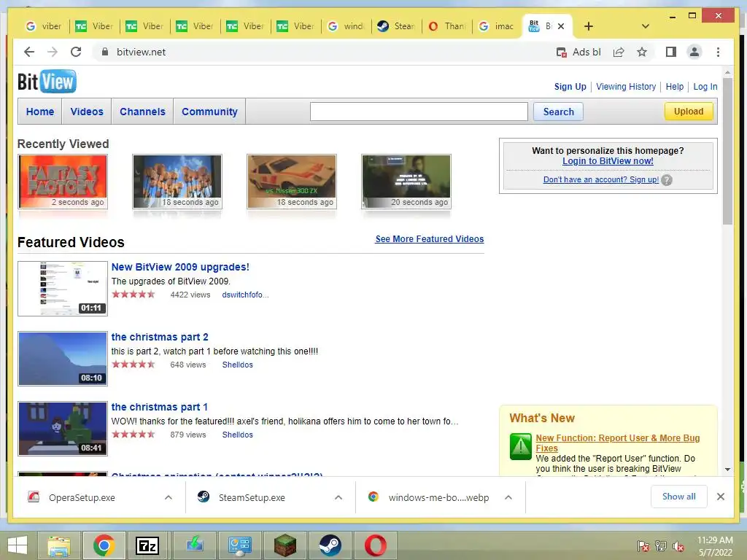The width and height of the screenshot is (747, 560).
Task: Click the page vertical scrollbar thumb
Action: click(727, 152)
